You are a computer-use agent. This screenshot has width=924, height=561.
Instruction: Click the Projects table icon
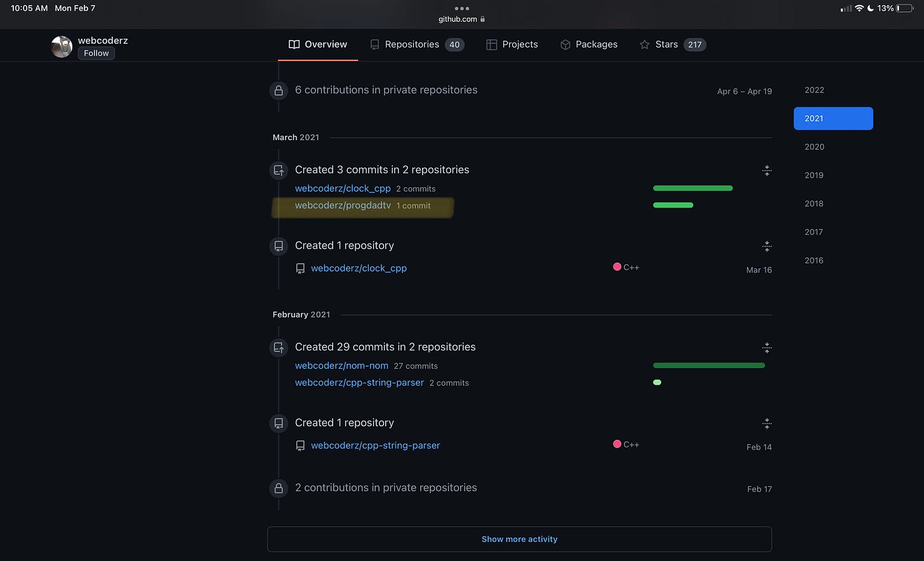point(491,44)
